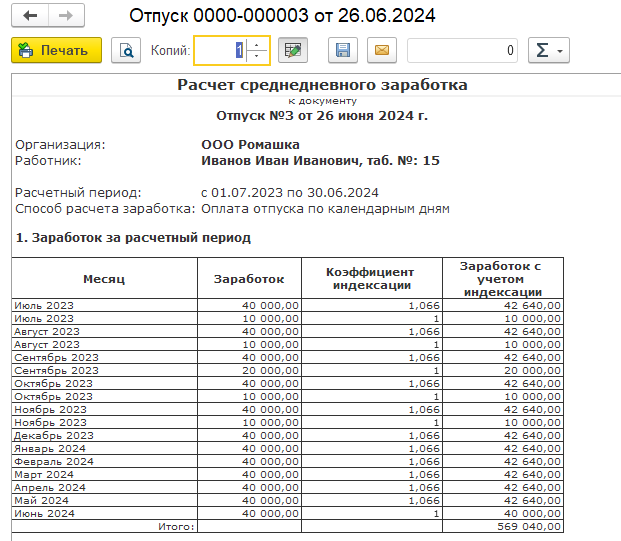The image size is (621, 541).
Task: Send the report by email icon
Action: [380, 50]
